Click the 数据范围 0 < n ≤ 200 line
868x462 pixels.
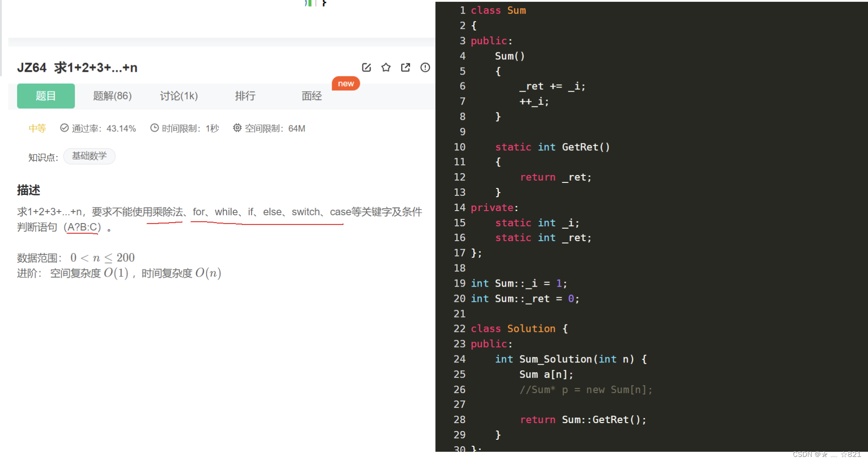click(76, 257)
